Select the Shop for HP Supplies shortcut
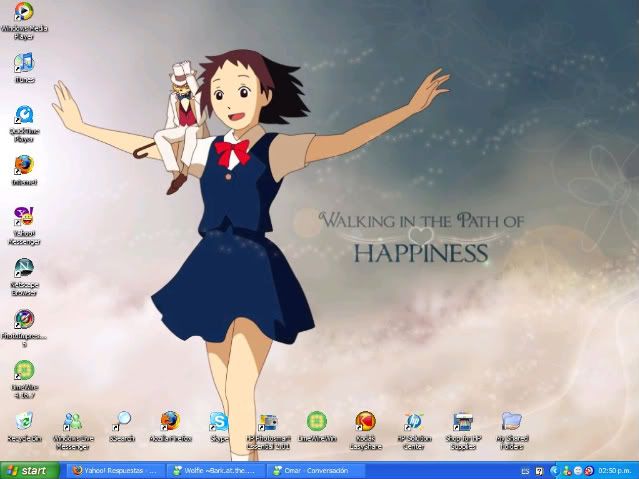639x479 pixels. [x=463, y=430]
